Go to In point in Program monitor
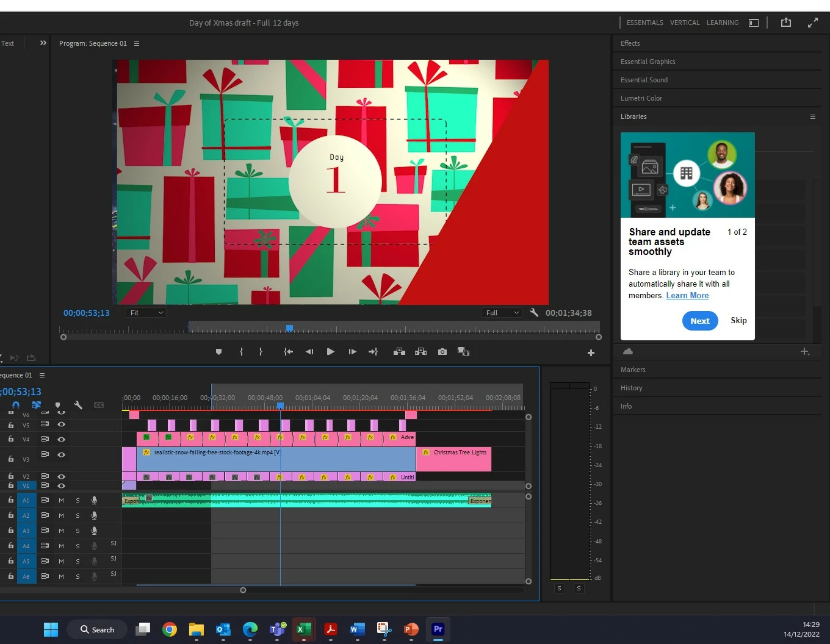 [x=289, y=352]
